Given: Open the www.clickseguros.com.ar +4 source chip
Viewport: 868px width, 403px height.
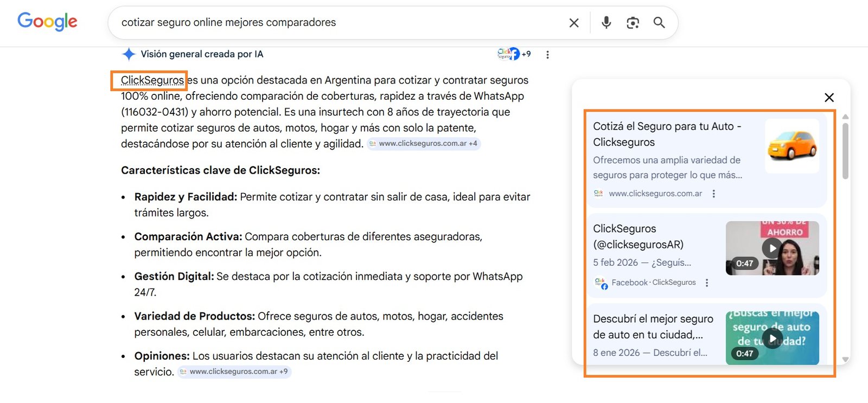Looking at the screenshot, I should coord(424,144).
